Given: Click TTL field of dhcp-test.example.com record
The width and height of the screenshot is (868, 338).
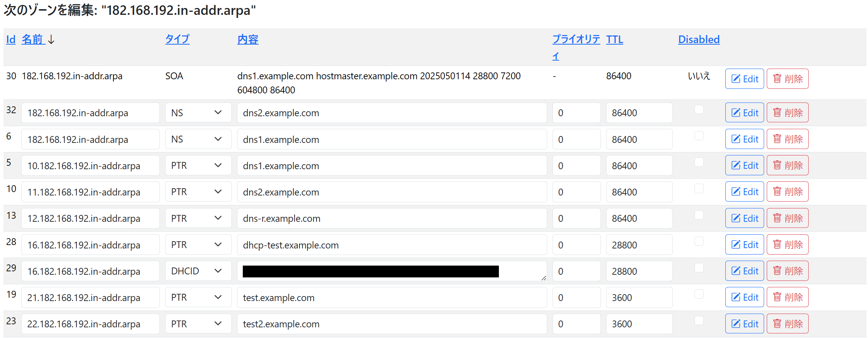Looking at the screenshot, I should tap(639, 245).
